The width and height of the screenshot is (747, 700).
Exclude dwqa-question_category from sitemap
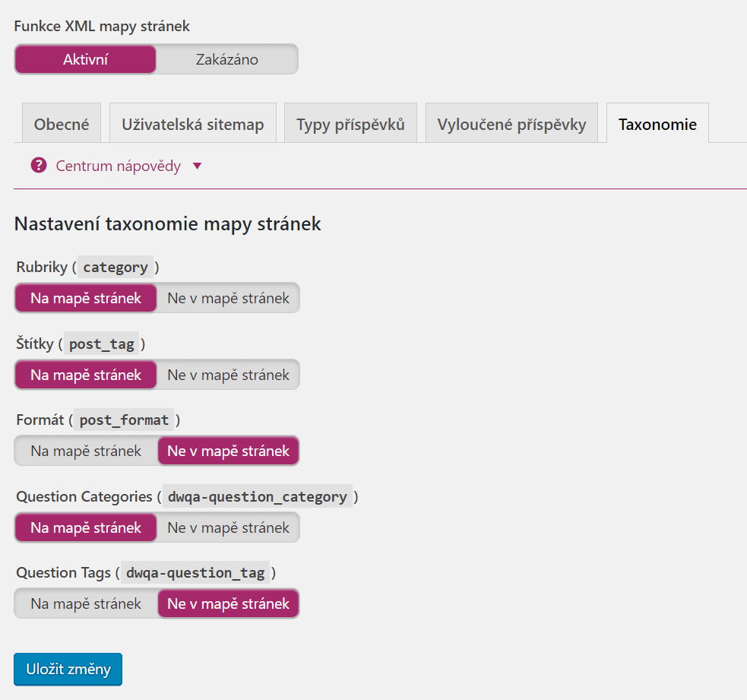228,527
